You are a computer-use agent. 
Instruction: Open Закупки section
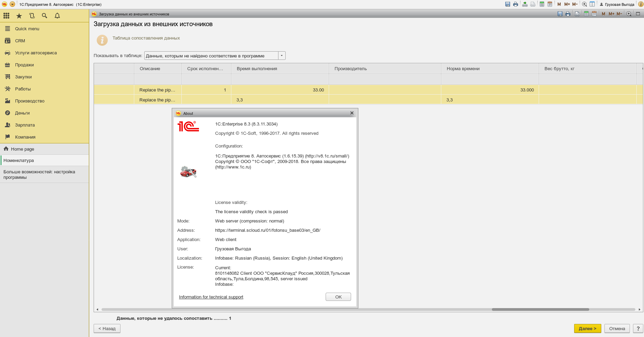point(44,77)
